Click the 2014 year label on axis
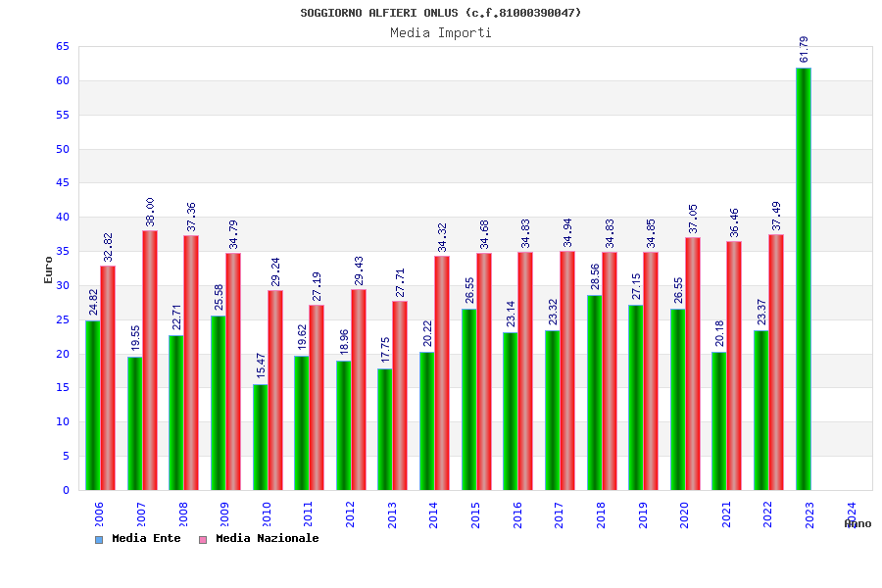The image size is (882, 588). [x=434, y=514]
